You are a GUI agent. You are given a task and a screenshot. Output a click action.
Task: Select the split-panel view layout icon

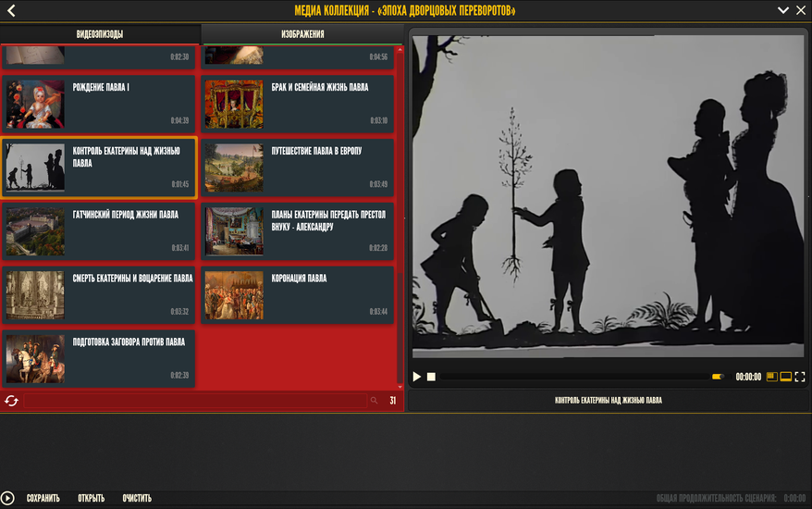(x=772, y=377)
